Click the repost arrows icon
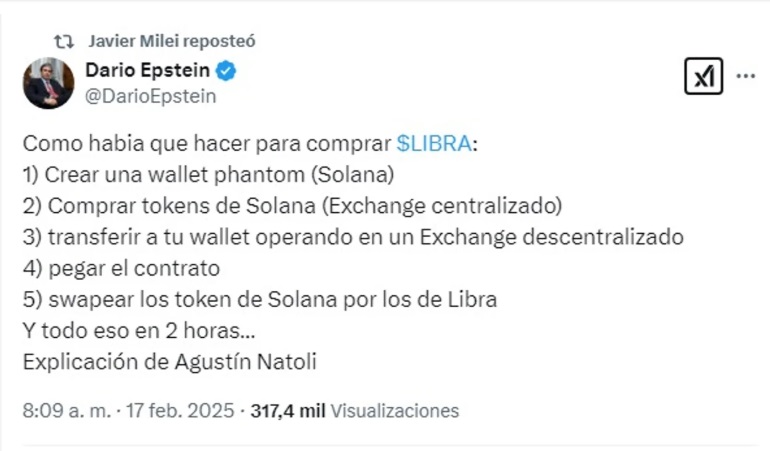Image resolution: width=770 pixels, height=451 pixels. pos(63,41)
